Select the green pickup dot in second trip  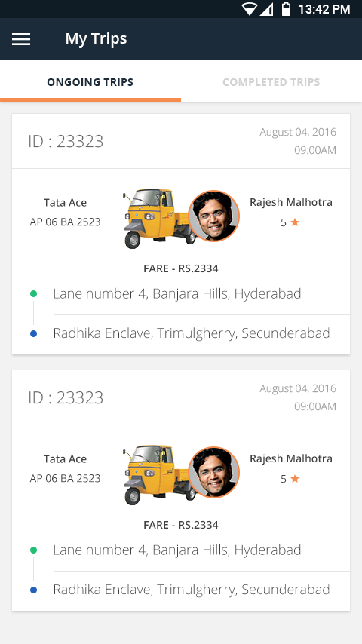(34, 550)
